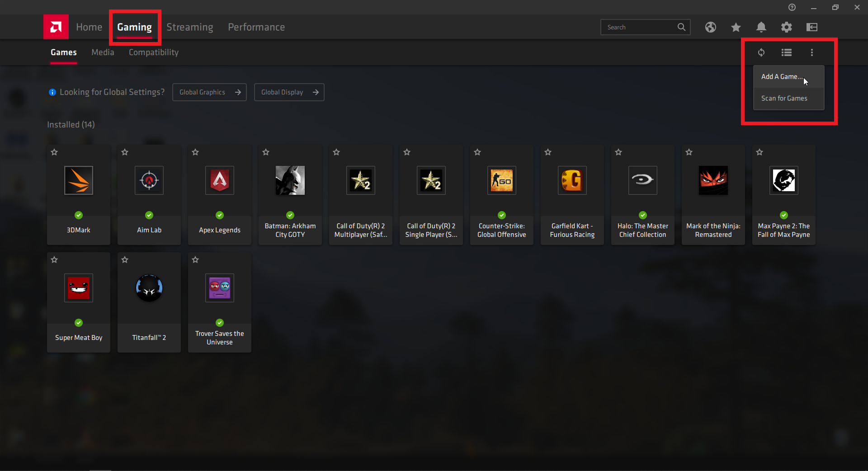Open Call of Duty 2 Single Player icon
868x471 pixels.
tap(431, 180)
